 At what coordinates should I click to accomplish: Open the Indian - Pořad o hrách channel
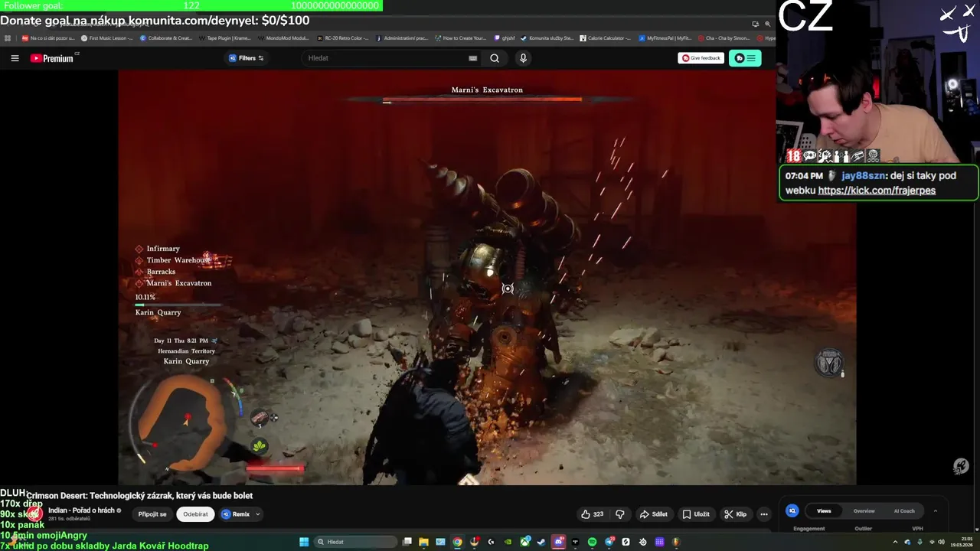tap(80, 510)
